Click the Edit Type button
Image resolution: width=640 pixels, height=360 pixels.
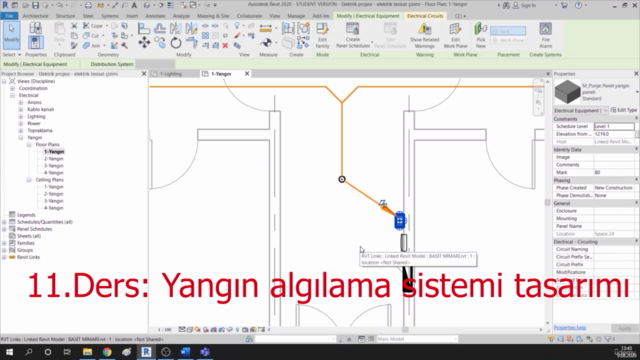624,110
